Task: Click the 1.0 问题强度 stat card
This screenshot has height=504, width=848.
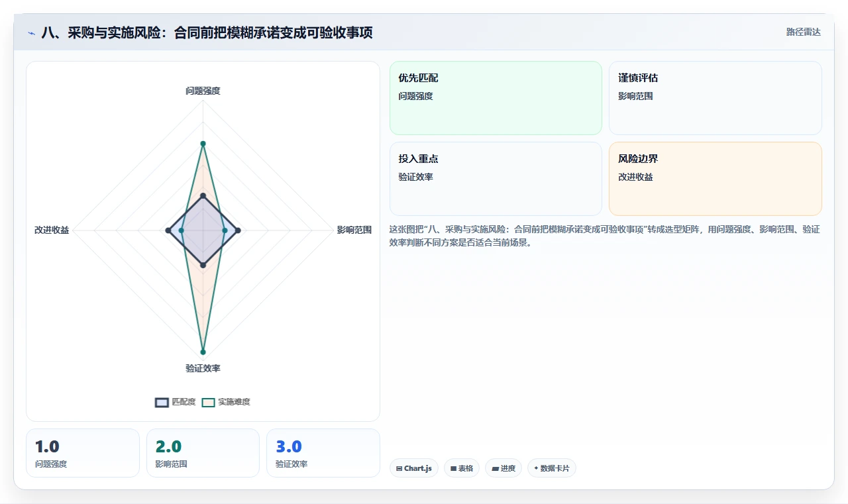Action: coord(83,453)
